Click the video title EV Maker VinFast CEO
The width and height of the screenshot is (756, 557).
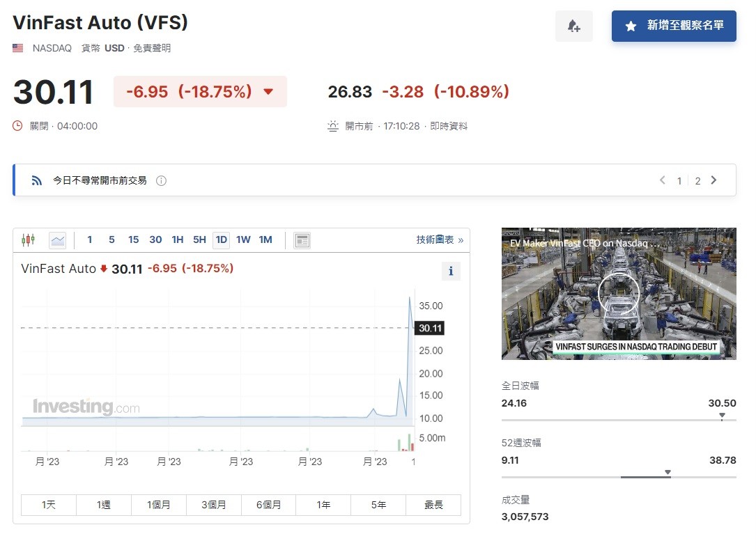click(585, 243)
